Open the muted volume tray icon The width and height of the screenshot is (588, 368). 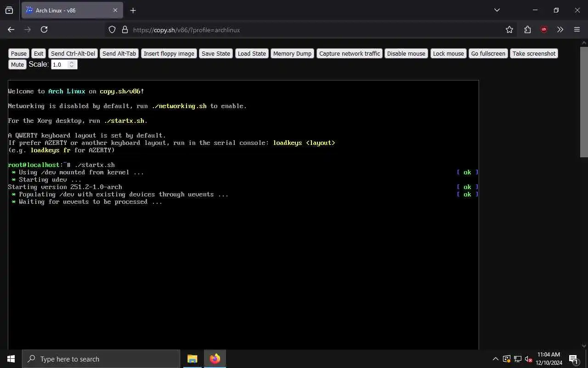tap(529, 359)
